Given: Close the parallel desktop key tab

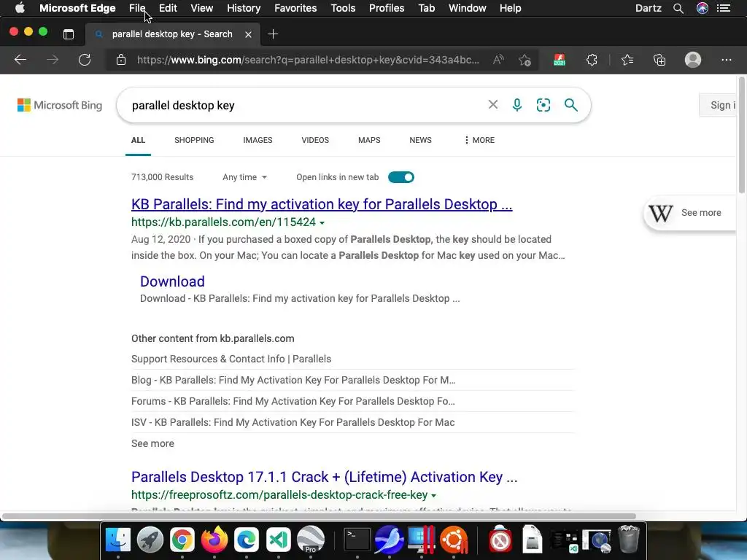Looking at the screenshot, I should click(248, 34).
